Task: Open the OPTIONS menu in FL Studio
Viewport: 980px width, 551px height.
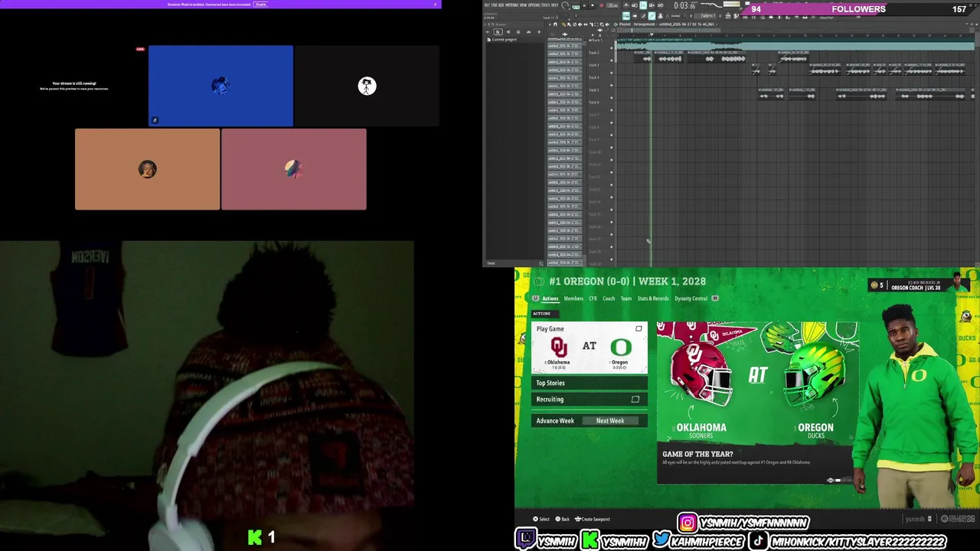Action: 534,5
